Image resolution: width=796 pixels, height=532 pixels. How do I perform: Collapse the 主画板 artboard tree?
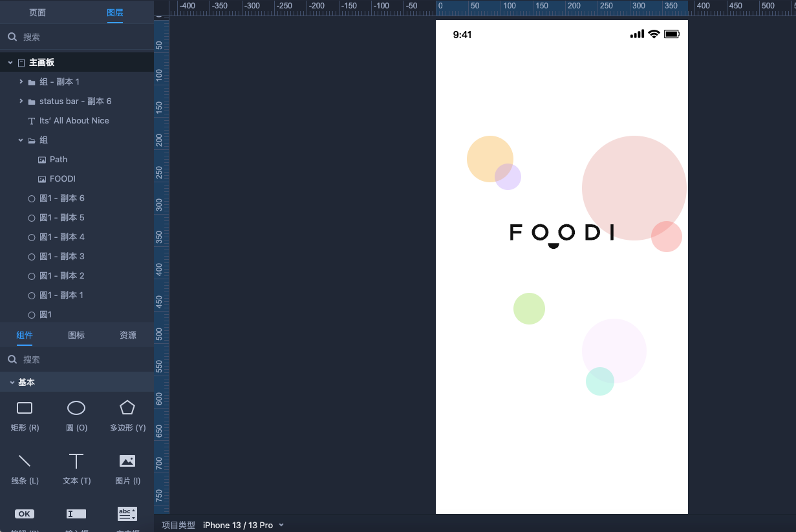[x=10, y=63]
